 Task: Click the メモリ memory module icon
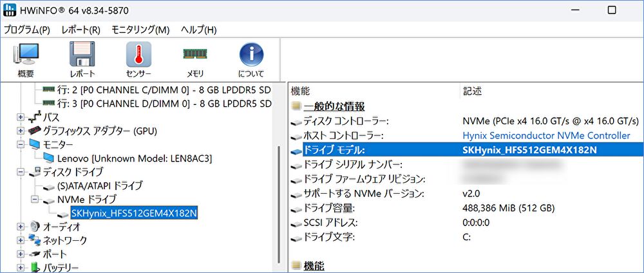(x=195, y=59)
